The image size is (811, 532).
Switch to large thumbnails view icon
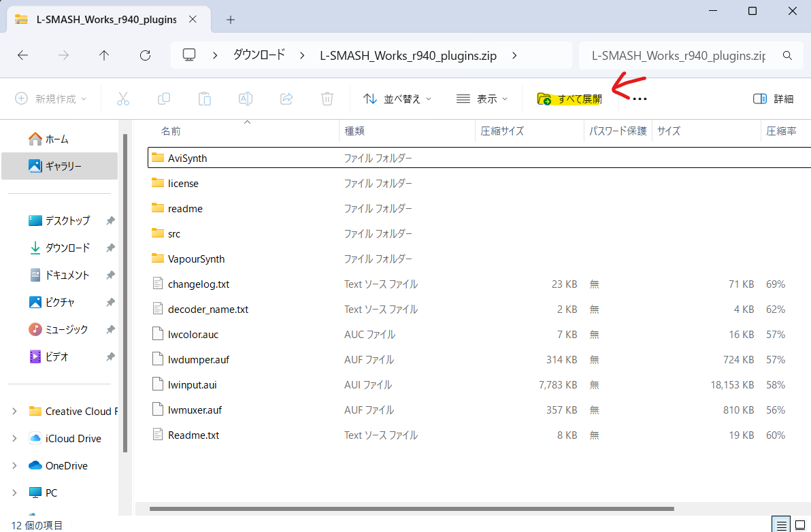(800, 525)
